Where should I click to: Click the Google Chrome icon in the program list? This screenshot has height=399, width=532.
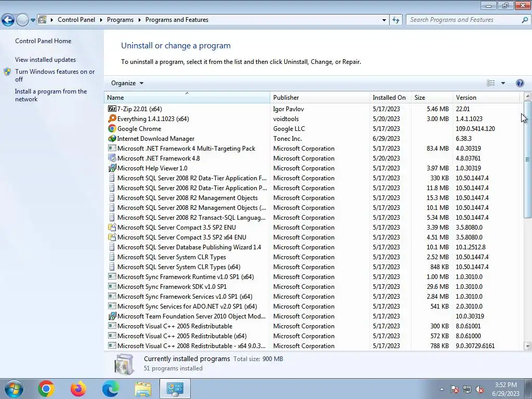click(112, 129)
